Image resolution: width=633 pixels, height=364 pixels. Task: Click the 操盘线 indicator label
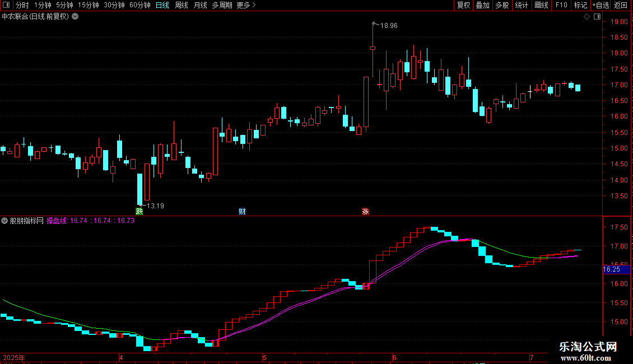pyautogui.click(x=57, y=221)
